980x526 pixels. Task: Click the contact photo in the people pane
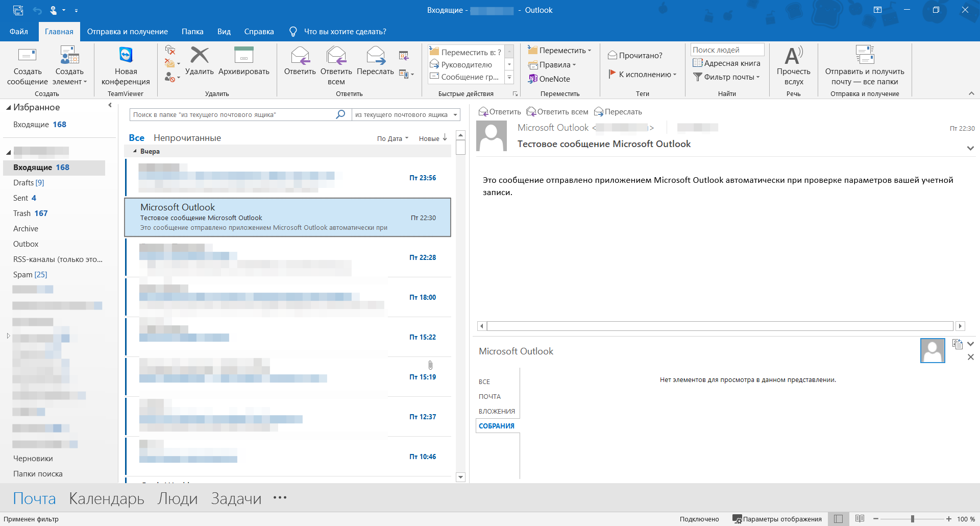(x=933, y=351)
